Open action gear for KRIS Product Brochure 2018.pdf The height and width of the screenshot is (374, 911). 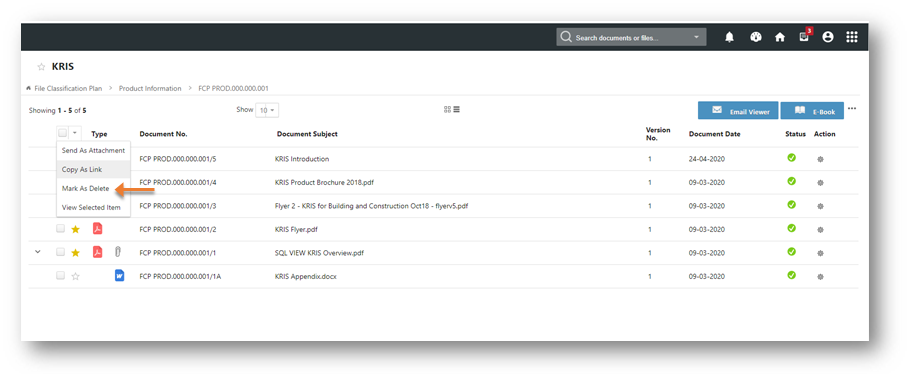[820, 182]
